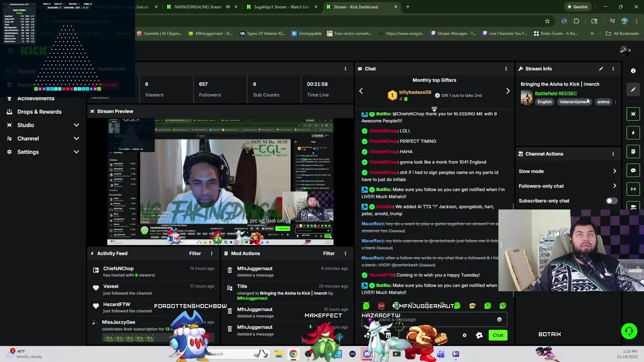
Task: Expand the Studio sidebar section
Action: tap(76, 125)
